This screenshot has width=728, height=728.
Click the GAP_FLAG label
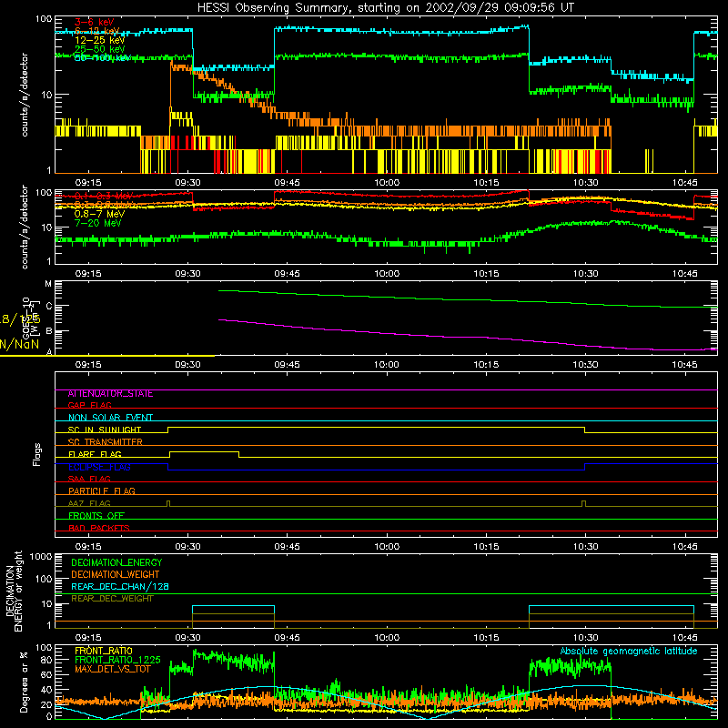pos(89,405)
